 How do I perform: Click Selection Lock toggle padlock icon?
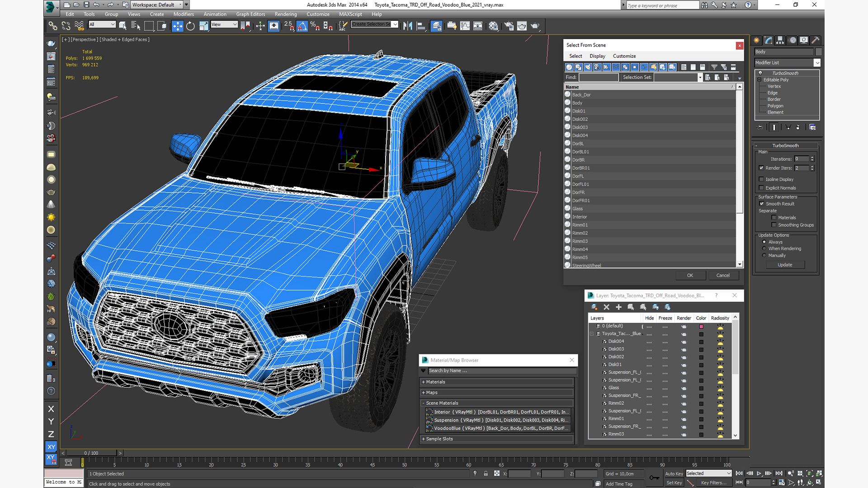click(x=486, y=474)
